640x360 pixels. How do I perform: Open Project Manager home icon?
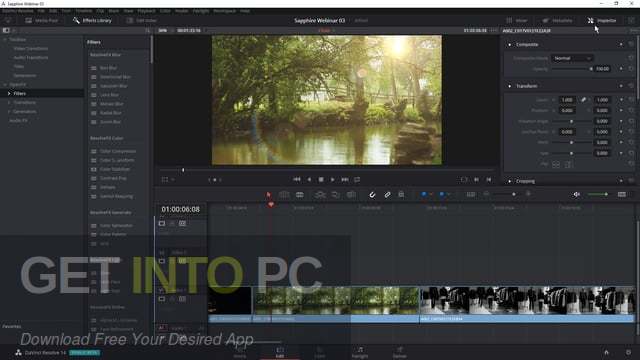(x=606, y=352)
